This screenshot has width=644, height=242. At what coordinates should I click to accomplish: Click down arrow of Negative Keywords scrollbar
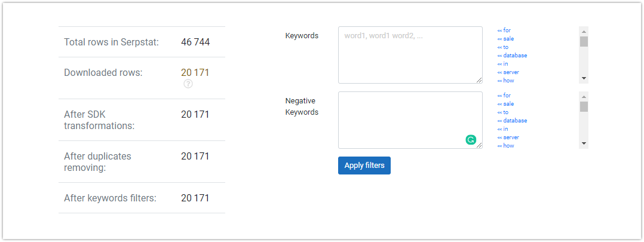(x=584, y=144)
